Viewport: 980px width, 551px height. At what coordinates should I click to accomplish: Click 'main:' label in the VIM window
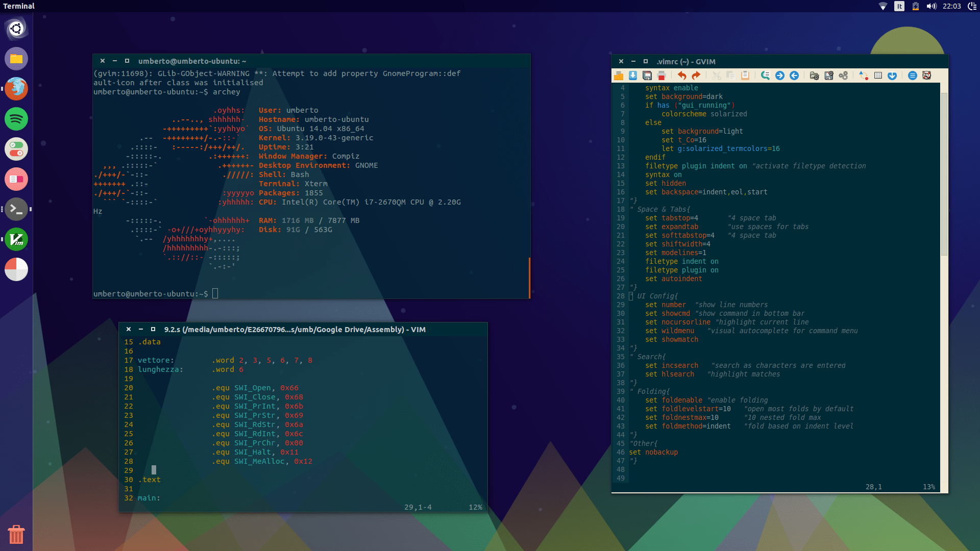tap(149, 498)
